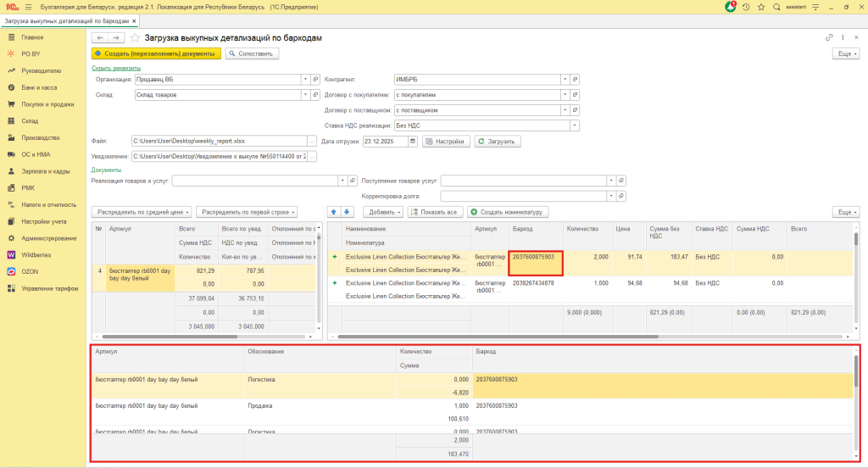Image resolution: width=868 pixels, height=468 pixels.
Task: Copy link to this form icon
Action: click(829, 38)
